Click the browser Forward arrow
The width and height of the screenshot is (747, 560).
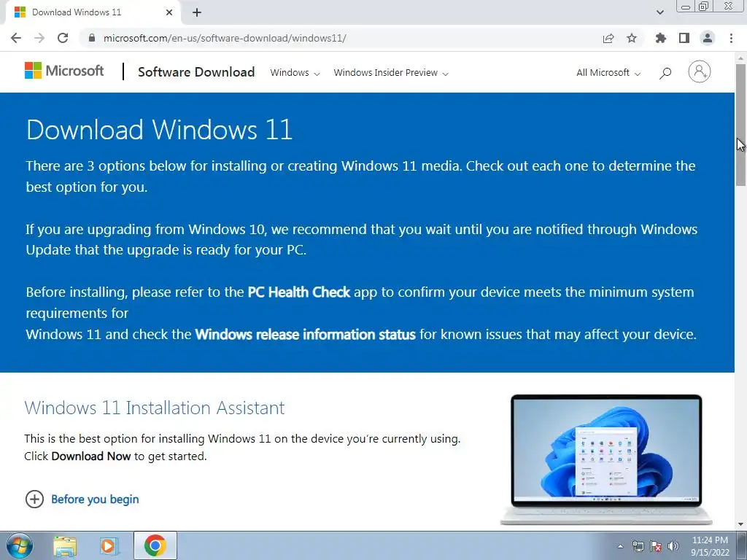39,38
